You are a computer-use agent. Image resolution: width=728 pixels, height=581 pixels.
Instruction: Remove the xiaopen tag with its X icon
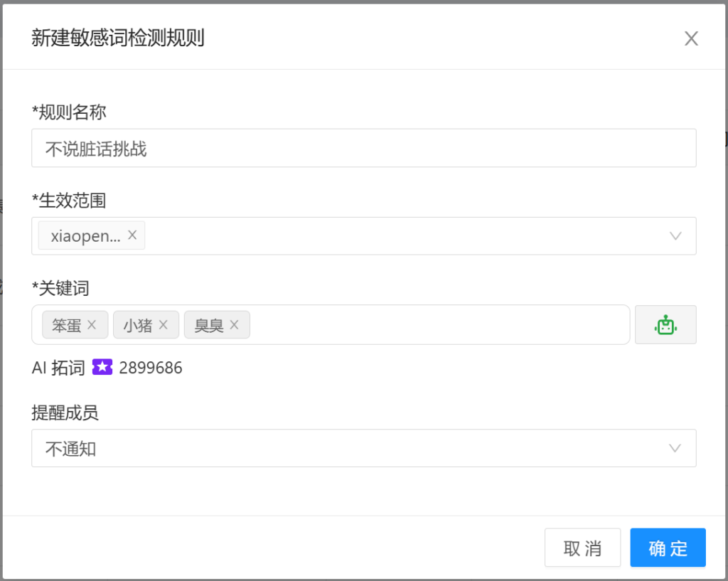132,235
